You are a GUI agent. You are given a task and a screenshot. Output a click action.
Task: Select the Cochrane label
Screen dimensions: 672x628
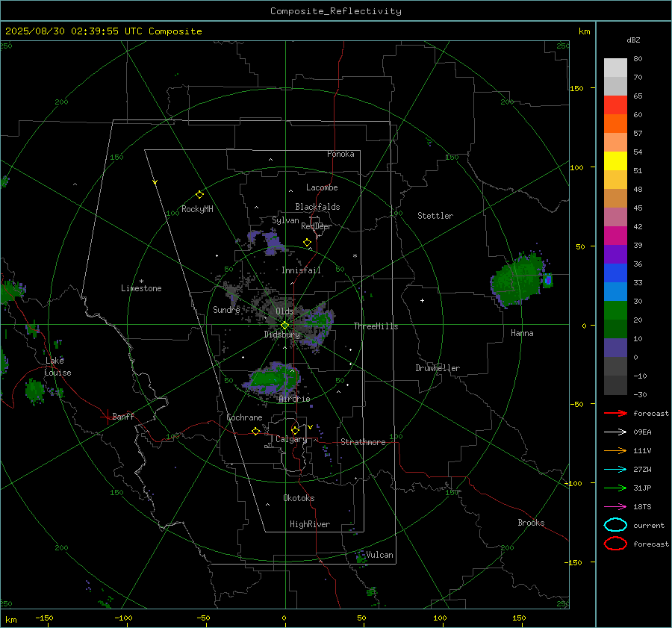pyautogui.click(x=244, y=417)
